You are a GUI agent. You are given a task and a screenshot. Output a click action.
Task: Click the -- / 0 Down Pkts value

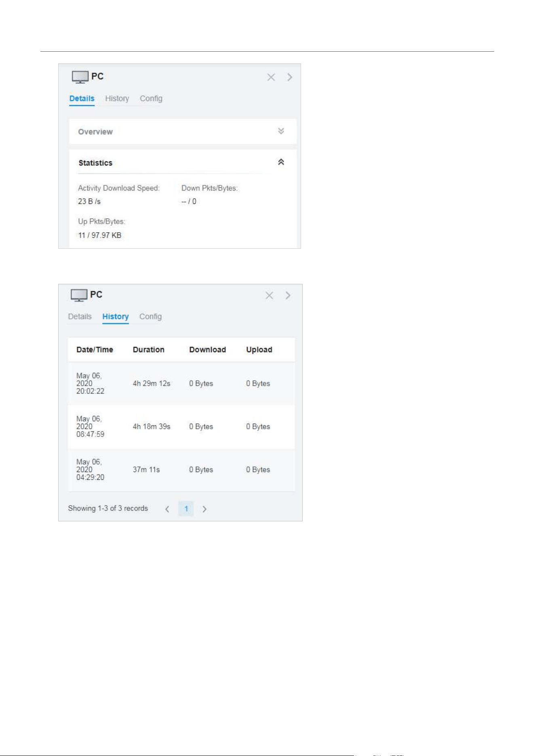coord(189,201)
